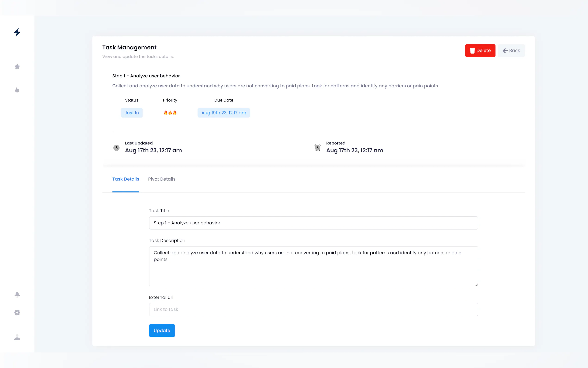The height and width of the screenshot is (368, 588).
Task: Click the clock icon beside Last Updated
Action: pos(116,148)
